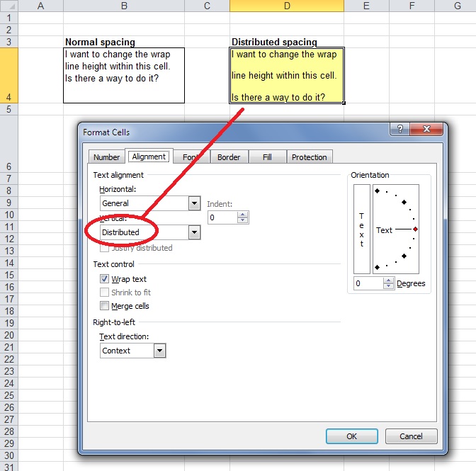476x471 pixels.
Task: Click the red orientation dial marker
Action: [x=415, y=229]
